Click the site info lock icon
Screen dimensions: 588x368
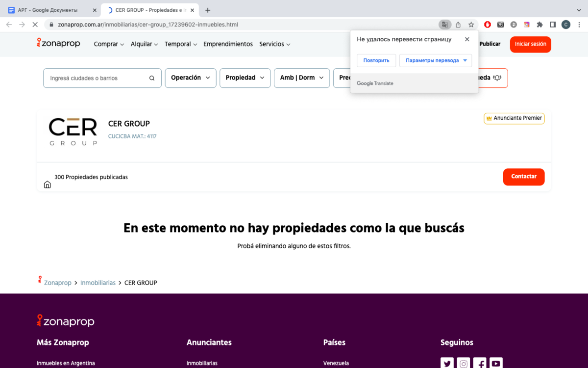point(51,25)
